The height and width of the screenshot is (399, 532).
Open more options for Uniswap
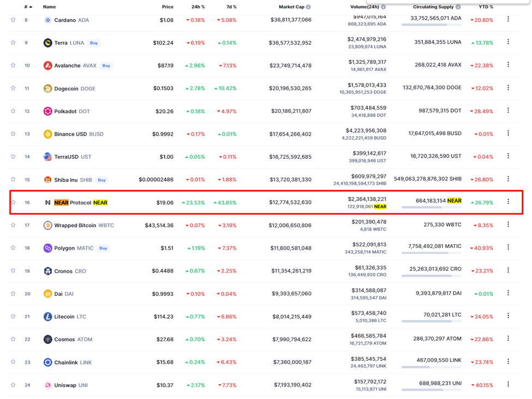(x=508, y=384)
